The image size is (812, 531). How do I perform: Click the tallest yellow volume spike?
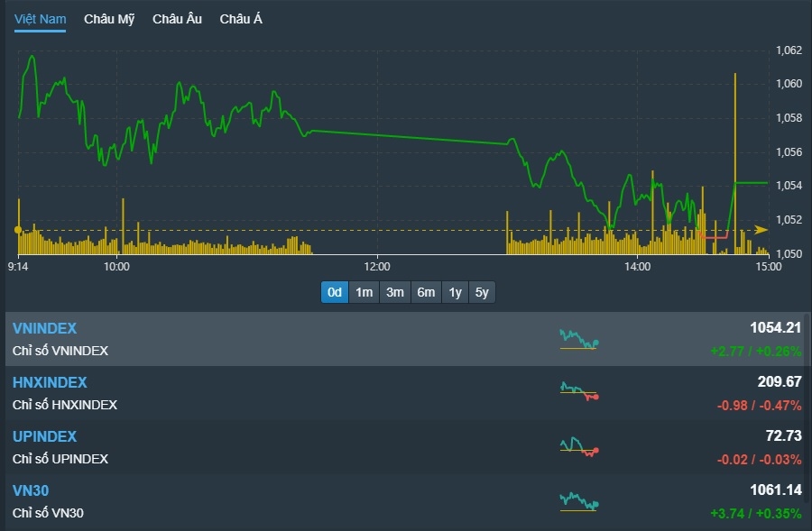(735, 135)
